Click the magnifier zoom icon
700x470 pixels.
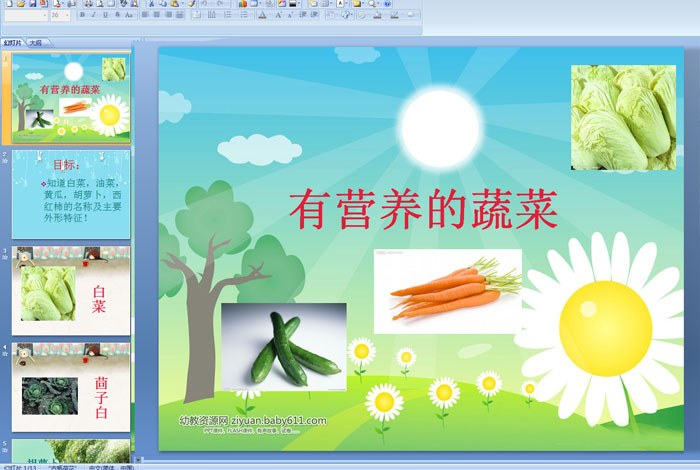click(371, 4)
